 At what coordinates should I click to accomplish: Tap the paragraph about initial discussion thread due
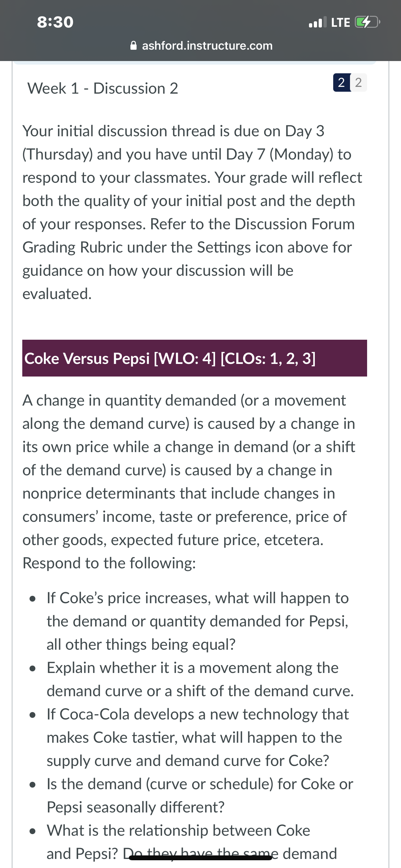coord(192,212)
